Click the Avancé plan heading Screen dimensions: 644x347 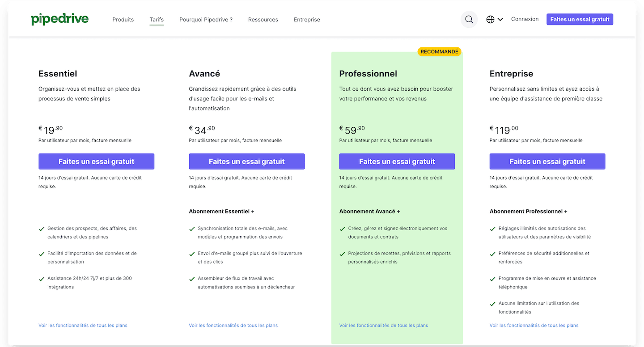(x=204, y=74)
